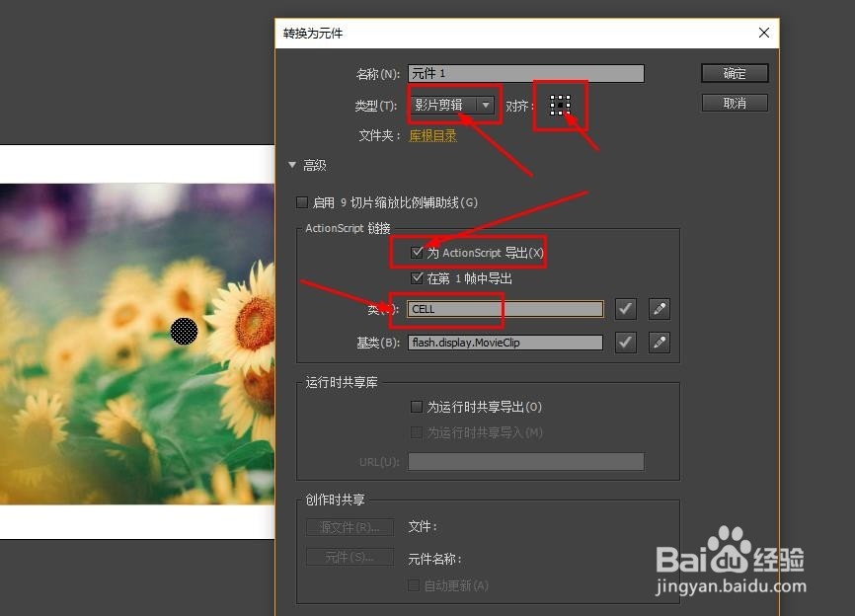Click the checkmark to validate the 类 "CELL" class
855x616 pixels.
coord(625,308)
